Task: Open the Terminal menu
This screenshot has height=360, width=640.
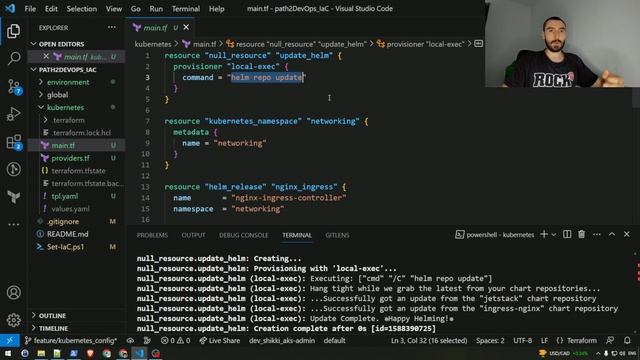Action: 186,9
